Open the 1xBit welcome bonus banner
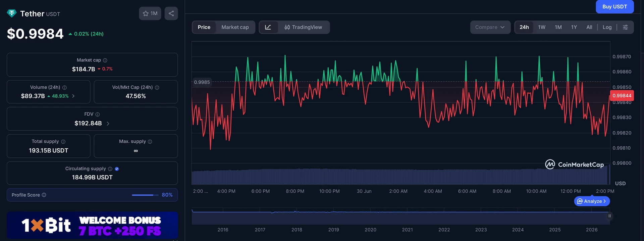Image resolution: width=644 pixels, height=241 pixels. (92, 225)
